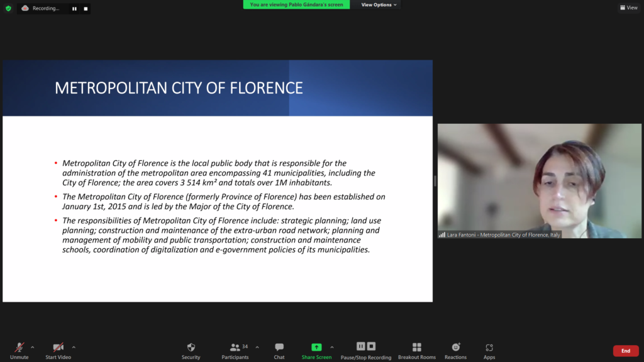The height and width of the screenshot is (362, 644).
Task: Open Breakout Rooms
Action: click(416, 348)
